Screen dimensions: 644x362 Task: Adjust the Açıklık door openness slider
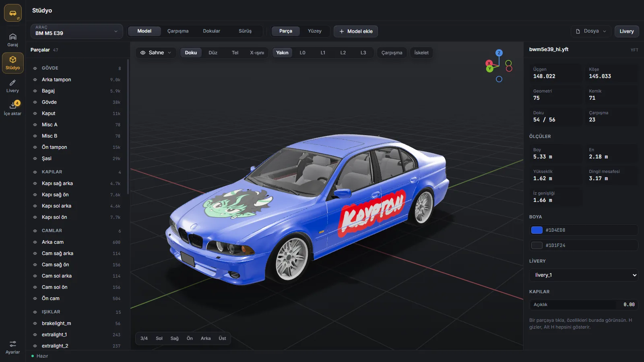[x=584, y=304]
